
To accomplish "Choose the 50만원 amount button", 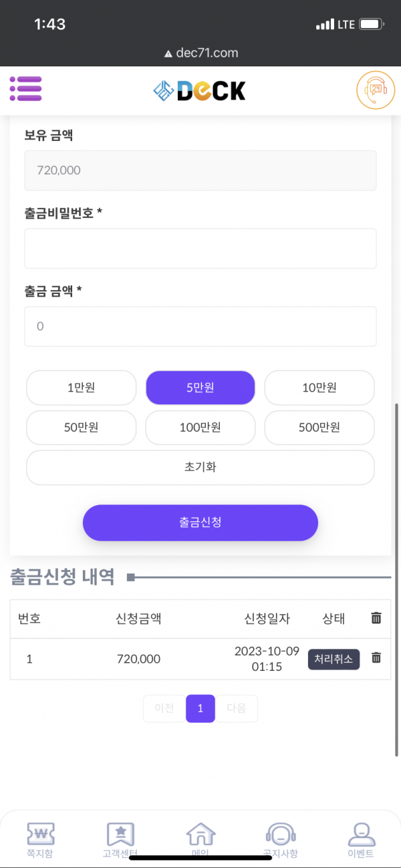I will point(81,428).
